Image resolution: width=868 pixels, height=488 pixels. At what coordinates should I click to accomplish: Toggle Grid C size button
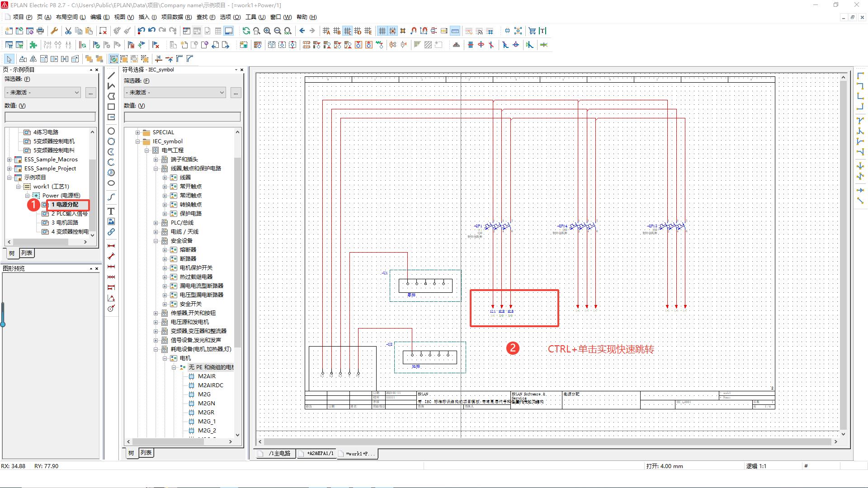coord(347,31)
